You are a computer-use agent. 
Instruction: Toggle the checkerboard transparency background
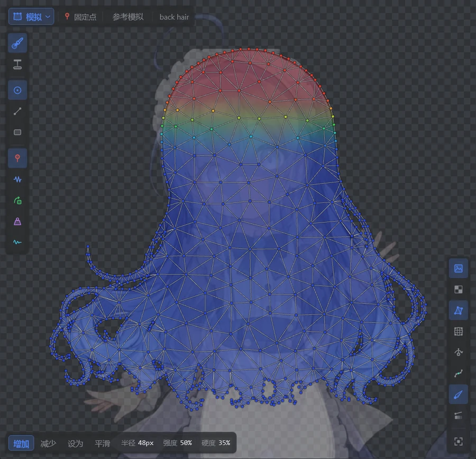click(459, 290)
